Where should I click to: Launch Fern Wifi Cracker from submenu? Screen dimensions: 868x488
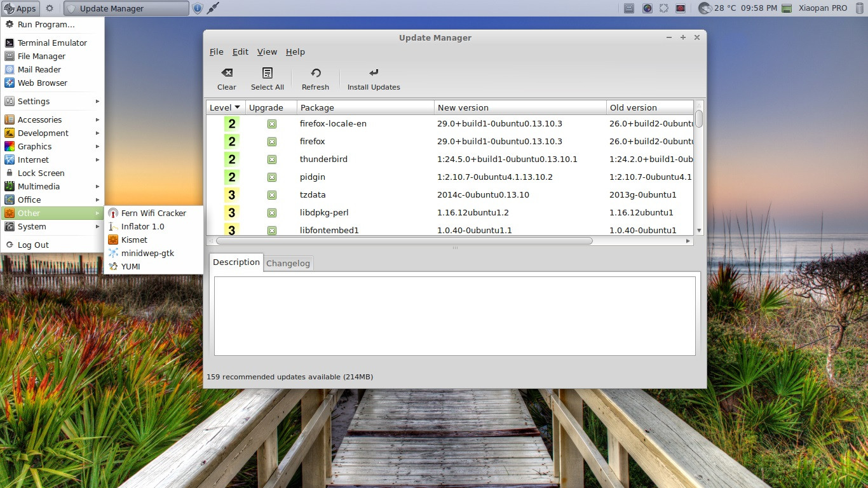pyautogui.click(x=153, y=213)
